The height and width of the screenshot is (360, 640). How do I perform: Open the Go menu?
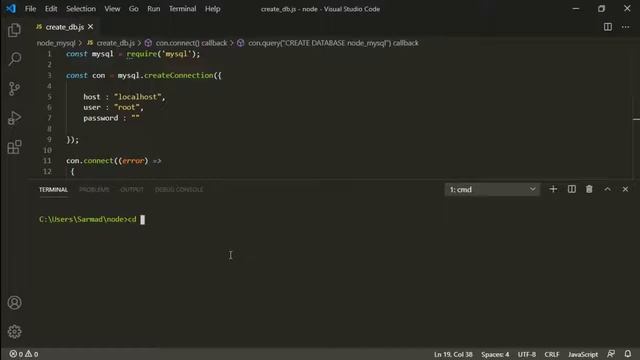coord(133,9)
